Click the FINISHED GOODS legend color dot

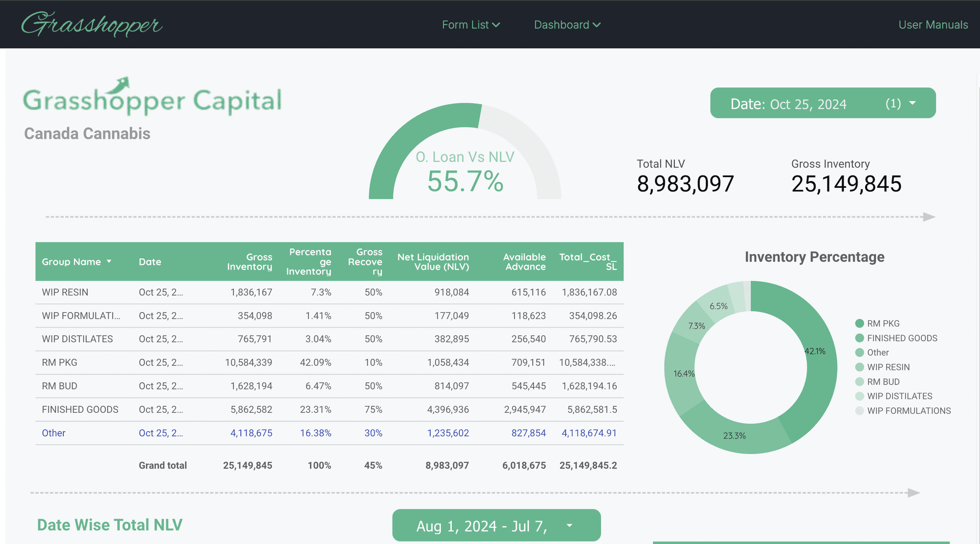[x=859, y=338]
